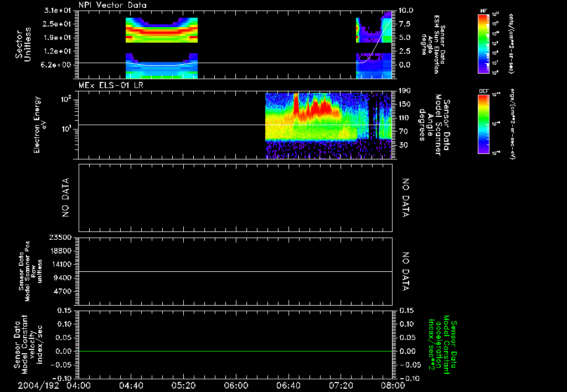Click the '190' scanner angle tick label
The height and width of the screenshot is (392, 567).
point(405,91)
